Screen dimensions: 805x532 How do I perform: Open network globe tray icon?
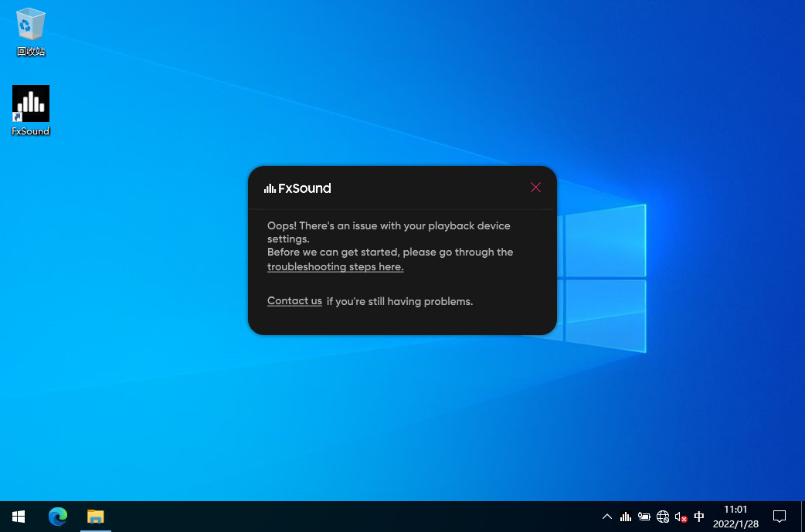(663, 517)
